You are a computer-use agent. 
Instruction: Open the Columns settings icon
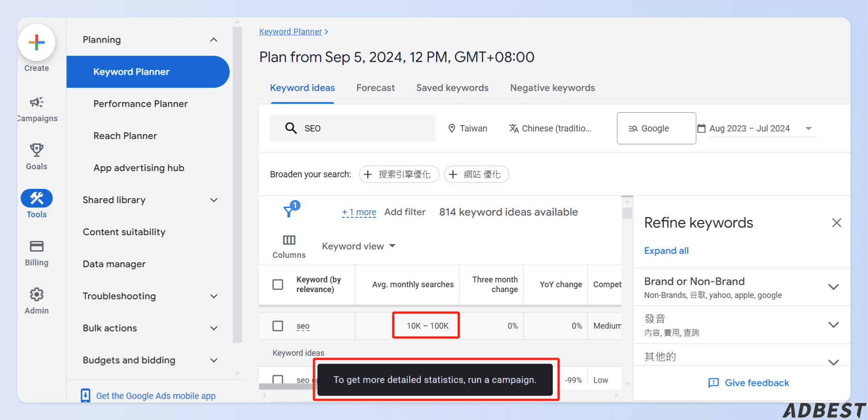(x=289, y=241)
